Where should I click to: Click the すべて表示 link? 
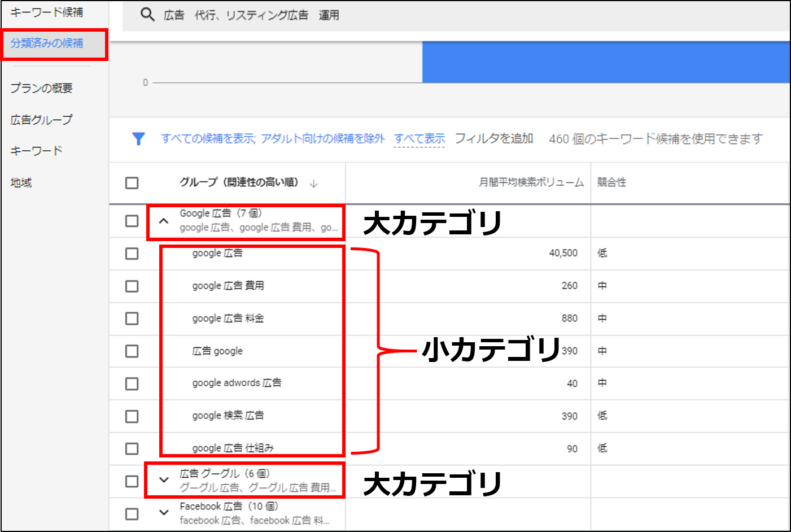419,138
